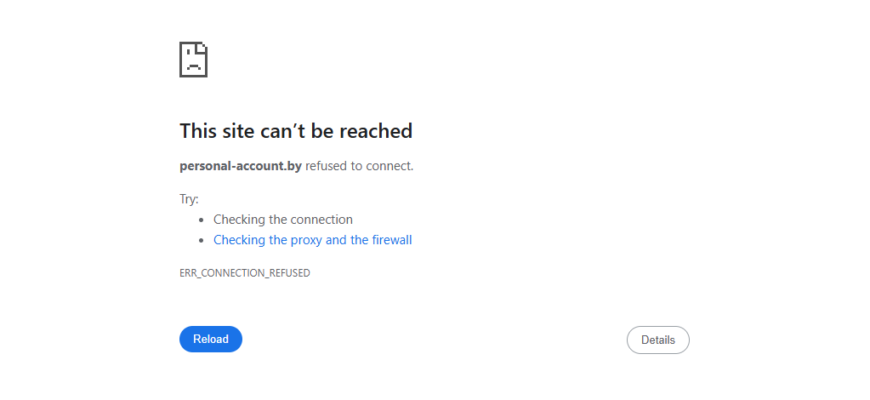Screen dimensions: 870x400
Task: Click the 'refused to connect.' text
Action: tap(360, 166)
